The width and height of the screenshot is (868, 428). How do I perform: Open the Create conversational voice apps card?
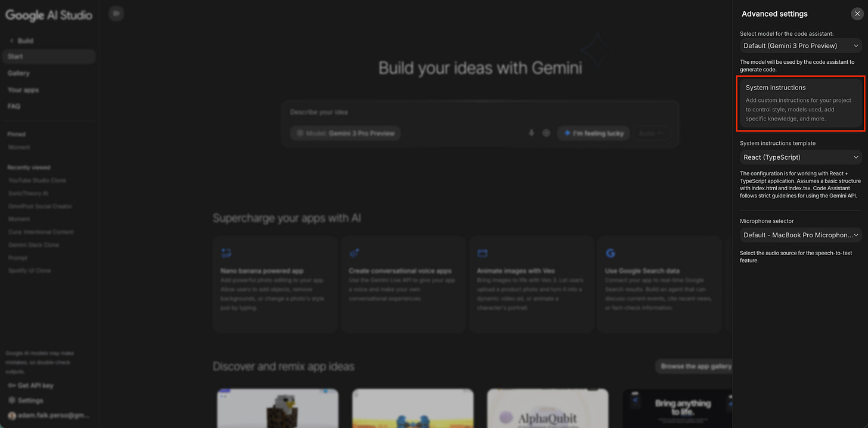point(404,284)
